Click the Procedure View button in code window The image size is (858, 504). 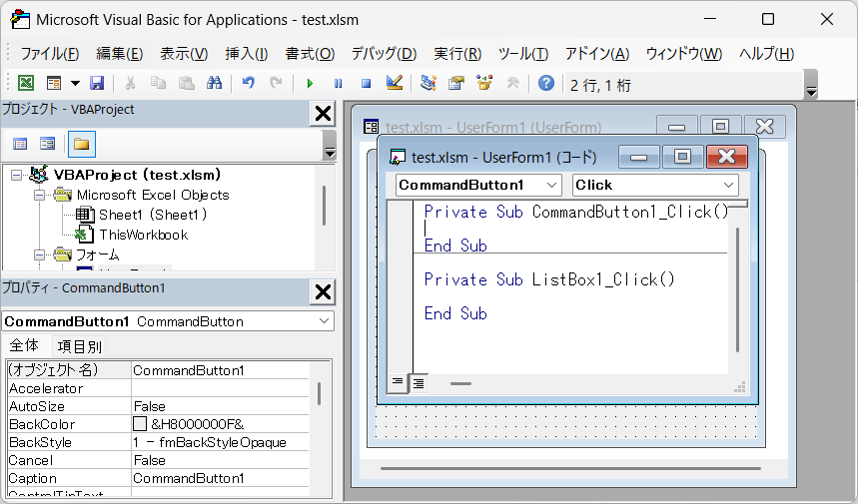pos(398,382)
